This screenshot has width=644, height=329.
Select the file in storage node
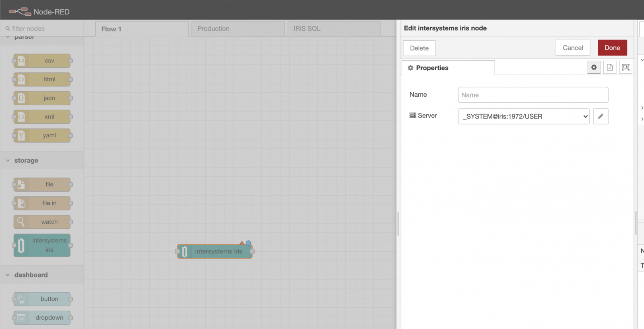pyautogui.click(x=42, y=203)
